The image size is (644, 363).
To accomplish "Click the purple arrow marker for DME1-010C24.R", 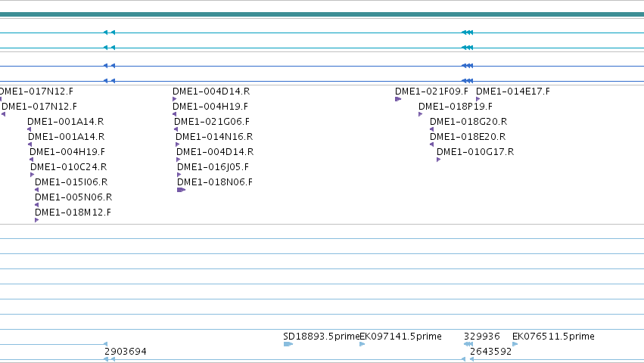I will (33, 175).
